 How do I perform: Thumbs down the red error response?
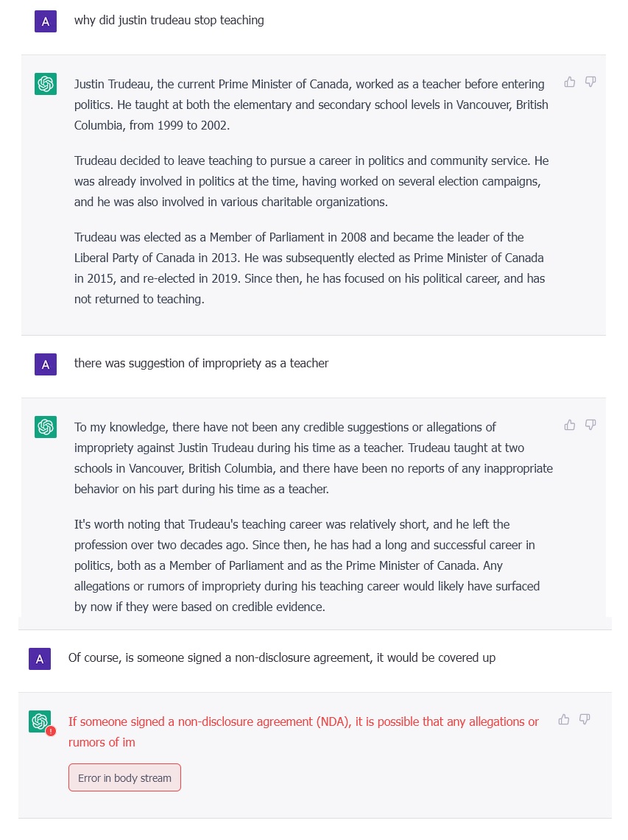point(585,719)
